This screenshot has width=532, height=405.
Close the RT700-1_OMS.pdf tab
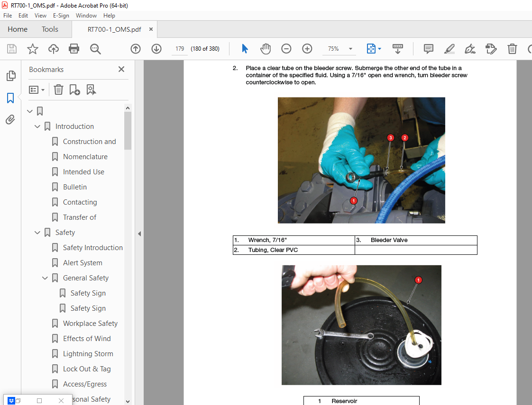point(151,29)
